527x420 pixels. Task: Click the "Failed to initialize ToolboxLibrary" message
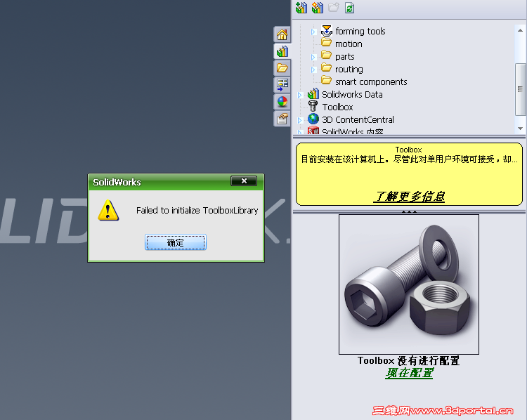(x=197, y=210)
